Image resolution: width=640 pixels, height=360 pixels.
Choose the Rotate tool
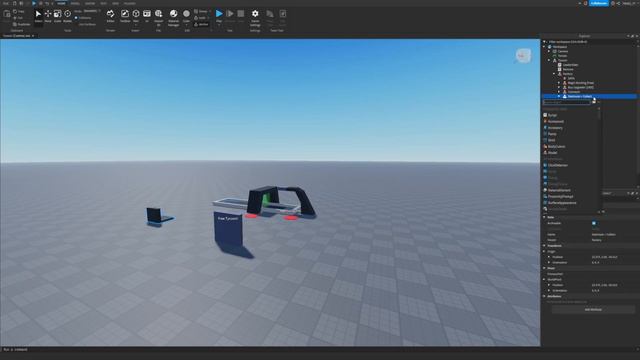(67, 16)
